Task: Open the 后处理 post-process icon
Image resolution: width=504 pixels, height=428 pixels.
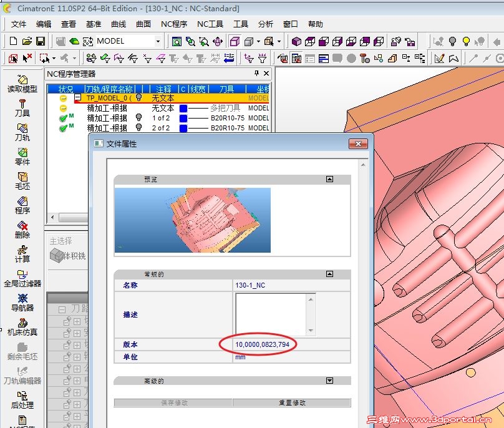Action: coord(22,400)
